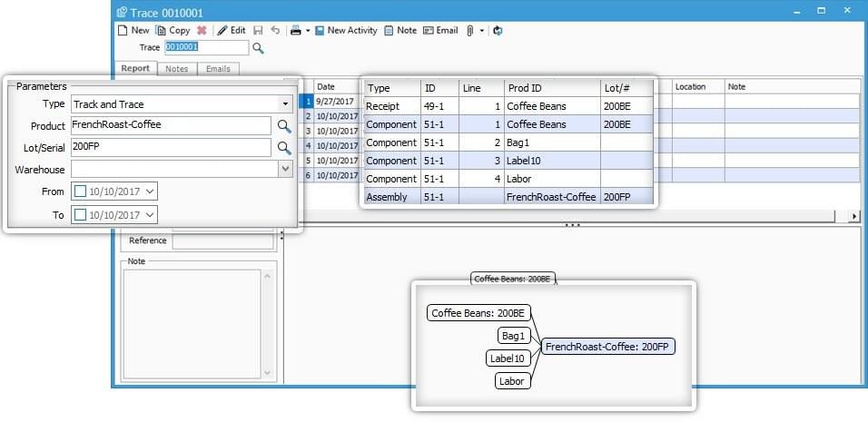
Task: Click the Note area scrollbar down arrow
Action: tap(268, 373)
